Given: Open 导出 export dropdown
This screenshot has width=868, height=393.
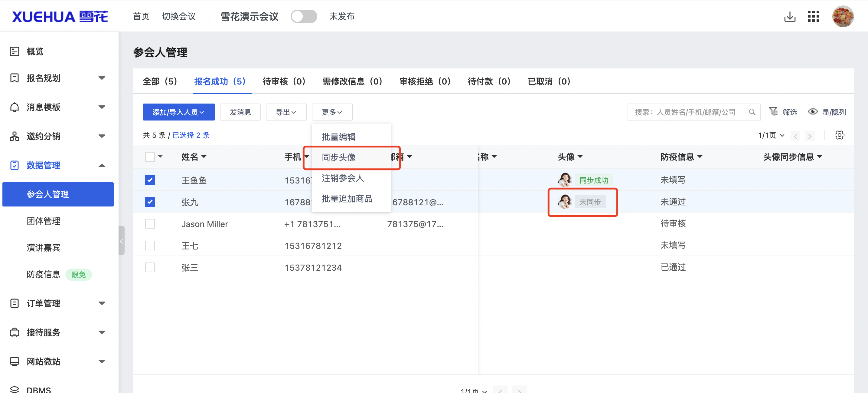Looking at the screenshot, I should [x=286, y=112].
